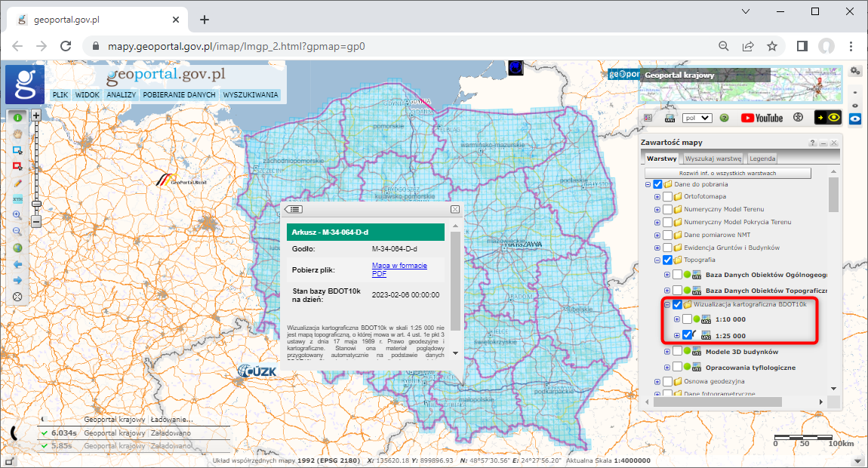Click the measurement pencil tool
The height and width of the screenshot is (468, 868).
coord(17,183)
